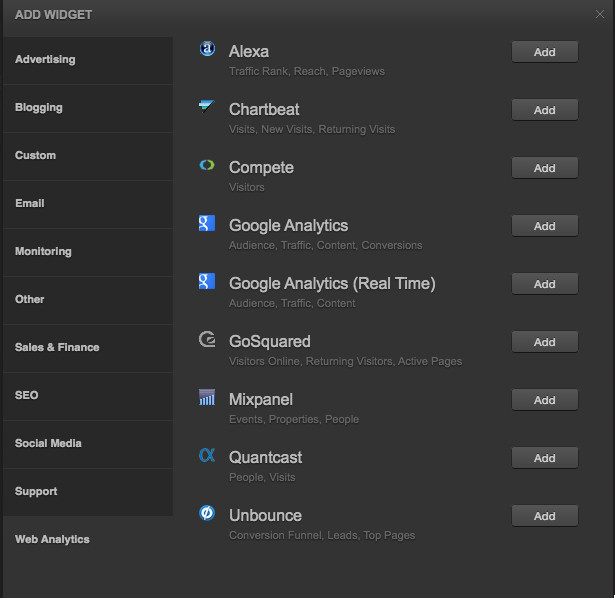This screenshot has height=598, width=615.
Task: Select the Custom category
Action: pos(88,156)
